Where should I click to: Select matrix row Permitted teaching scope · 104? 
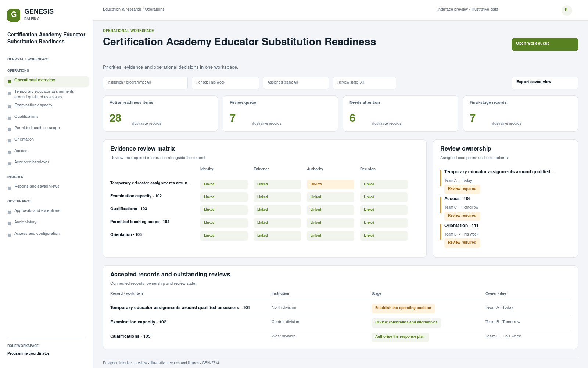140,222
